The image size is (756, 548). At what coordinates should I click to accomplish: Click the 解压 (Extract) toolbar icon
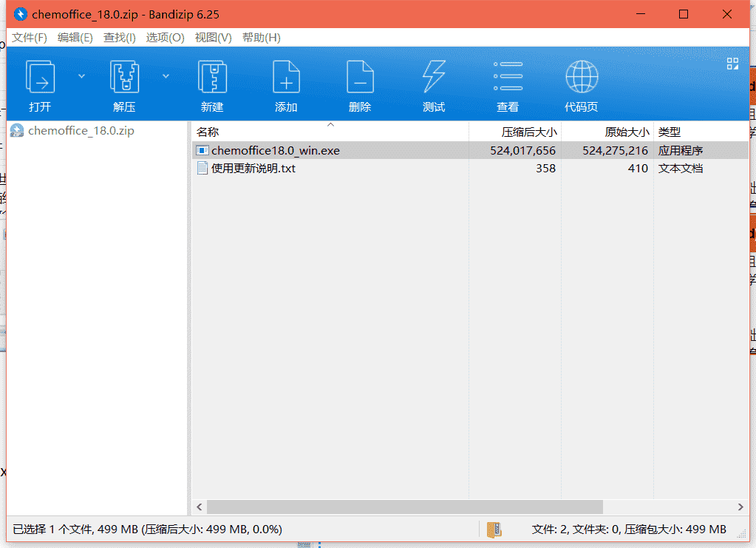tap(124, 77)
